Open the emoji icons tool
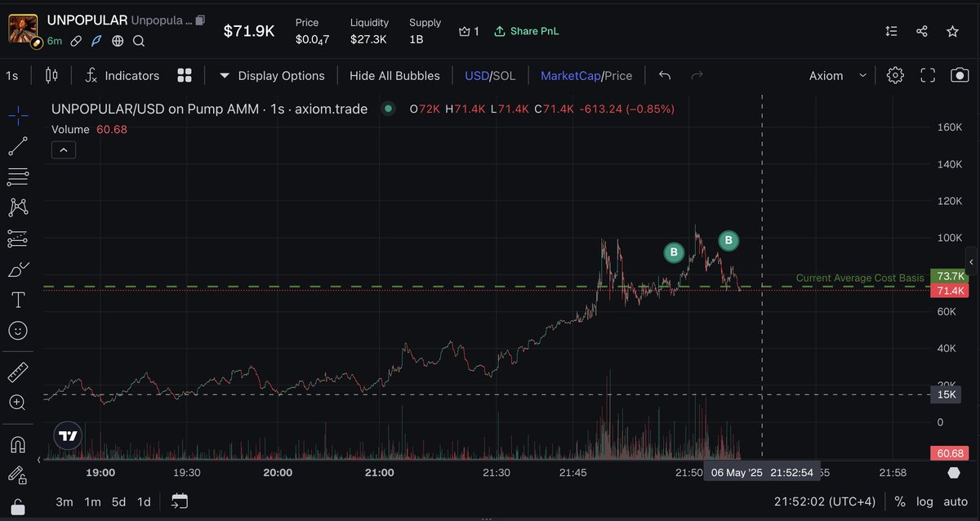This screenshot has height=521, width=980. pos(18,331)
